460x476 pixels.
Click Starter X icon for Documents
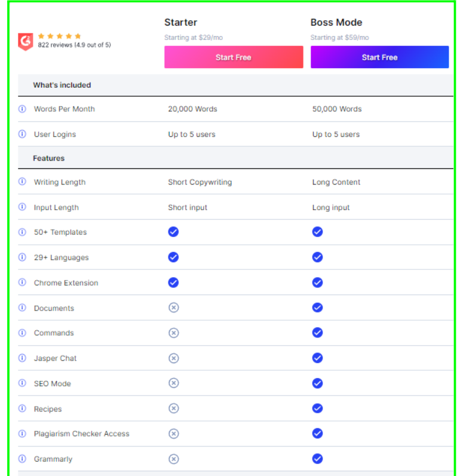coord(174,308)
